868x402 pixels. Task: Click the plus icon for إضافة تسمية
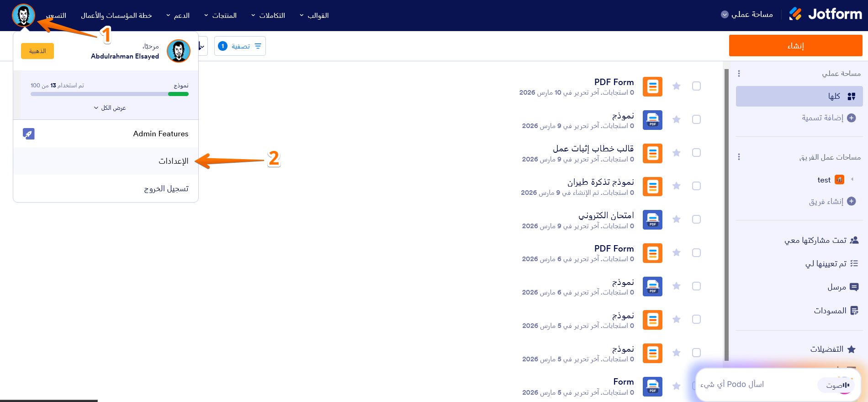[x=852, y=118]
